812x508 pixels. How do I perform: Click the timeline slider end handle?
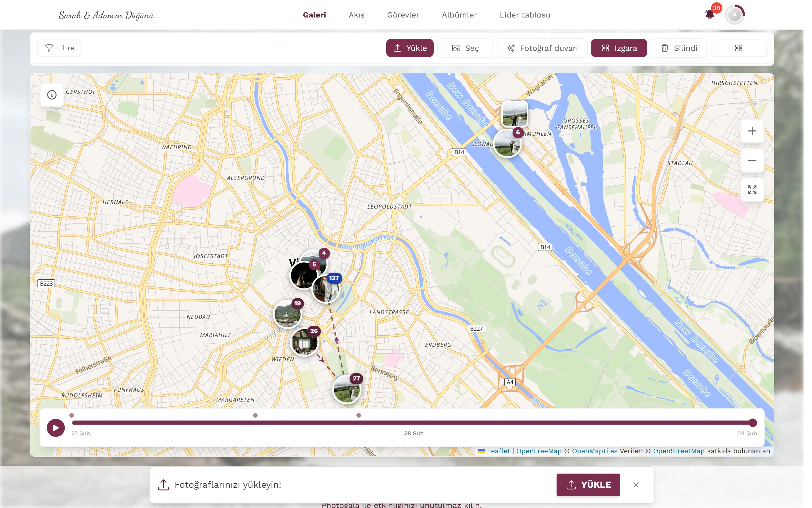[x=753, y=423]
